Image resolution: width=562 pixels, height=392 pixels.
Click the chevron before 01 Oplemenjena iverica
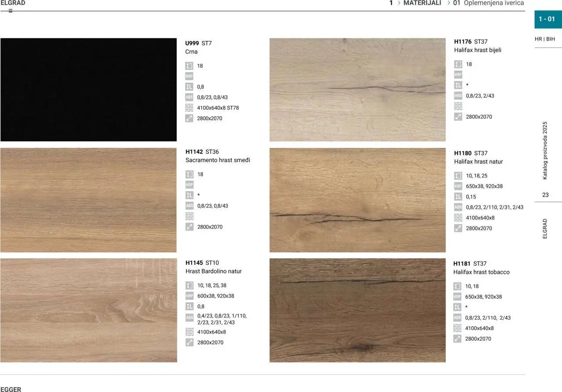449,3
